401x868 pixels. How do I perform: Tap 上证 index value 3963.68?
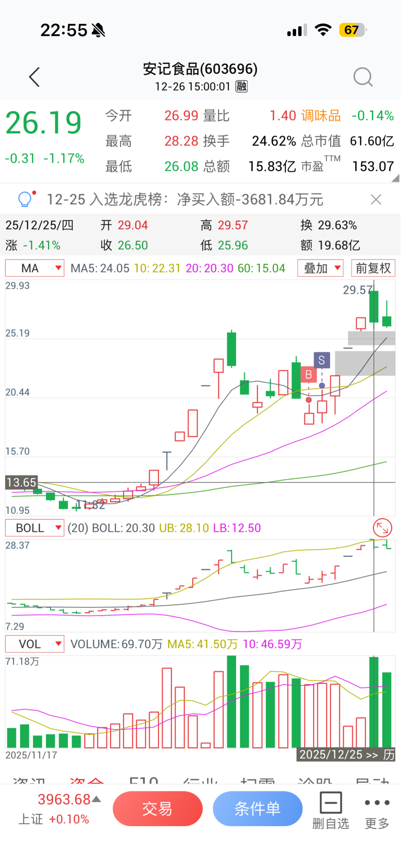tap(64, 799)
